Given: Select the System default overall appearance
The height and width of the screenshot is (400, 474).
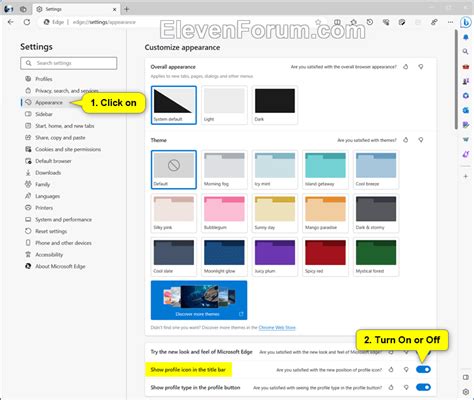Looking at the screenshot, I should 174,105.
